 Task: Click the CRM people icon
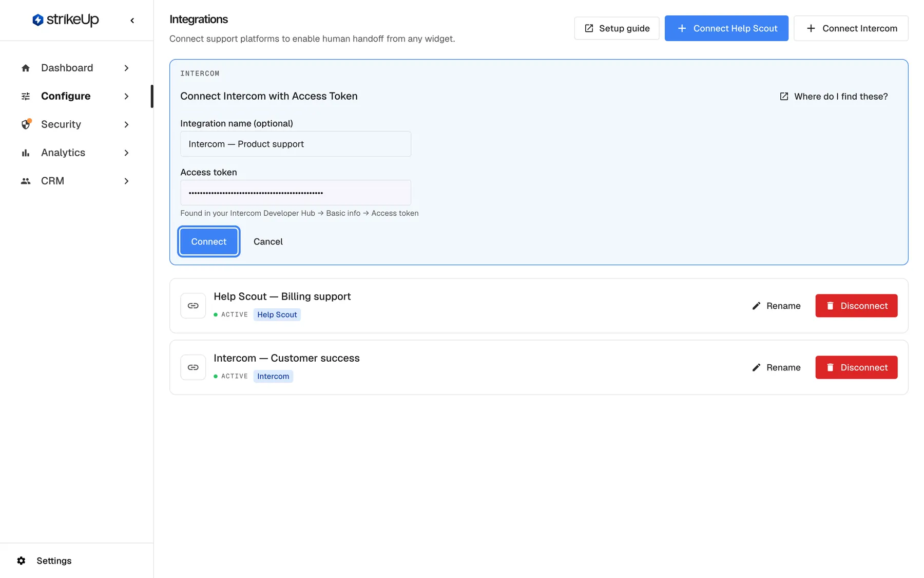pos(26,181)
